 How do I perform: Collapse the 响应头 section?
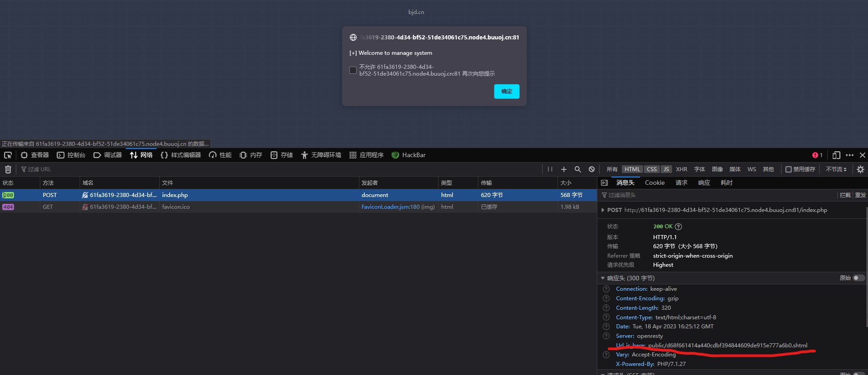click(x=603, y=278)
